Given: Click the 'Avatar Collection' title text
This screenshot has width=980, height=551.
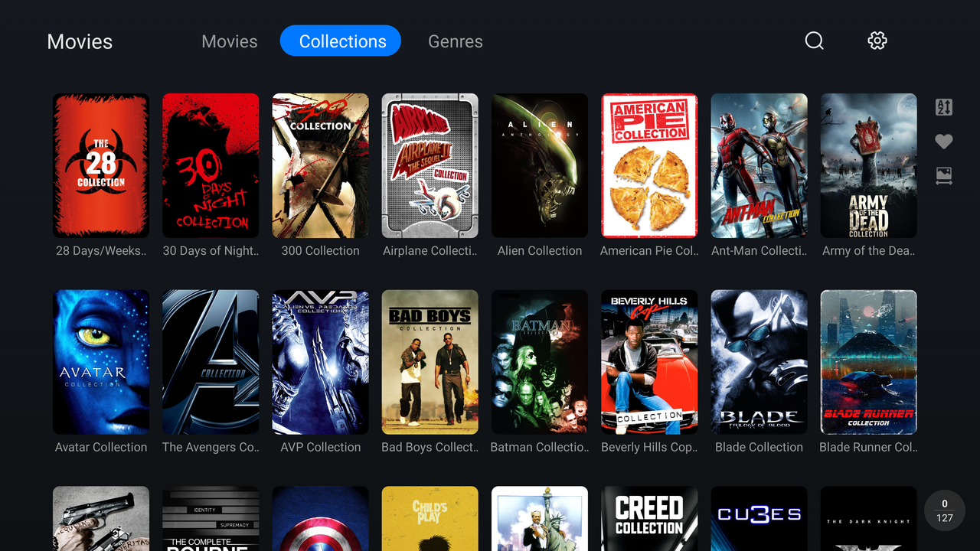Looking at the screenshot, I should 101,447.
